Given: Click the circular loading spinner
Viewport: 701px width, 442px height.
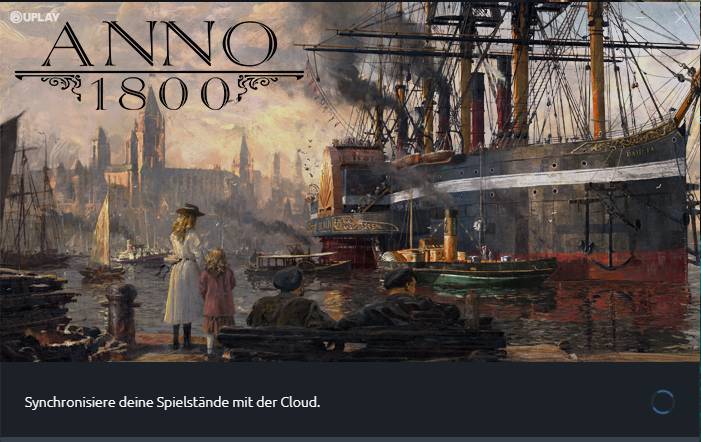Looking at the screenshot, I should tap(663, 402).
